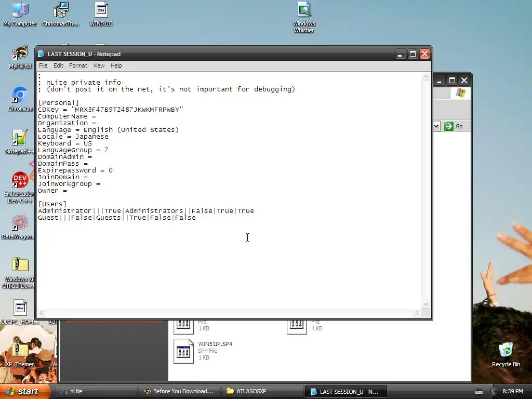532x399 pixels.
Task: Maximize the Notepad window
Action: tap(413, 54)
